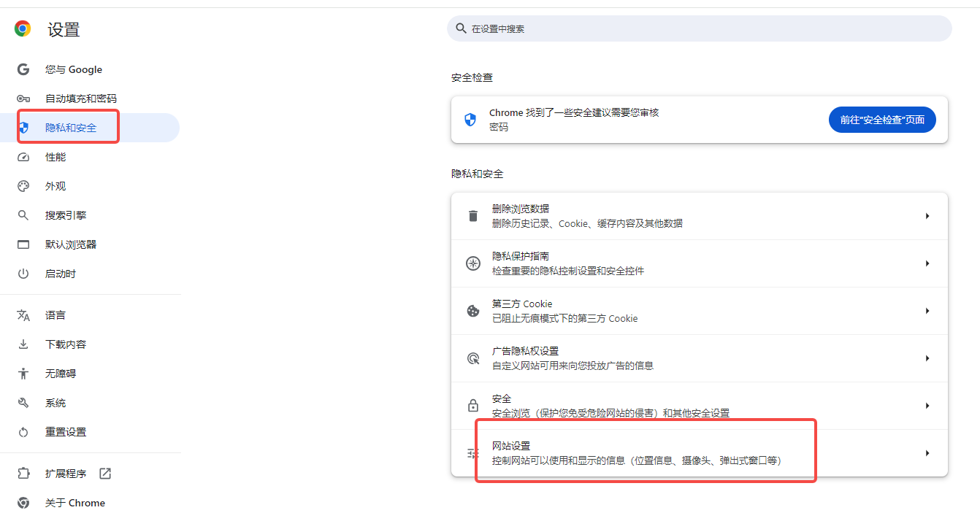Screen dimensions: 980x521
Task: Click the shield icon for 隐私和安全
Action: (x=23, y=128)
